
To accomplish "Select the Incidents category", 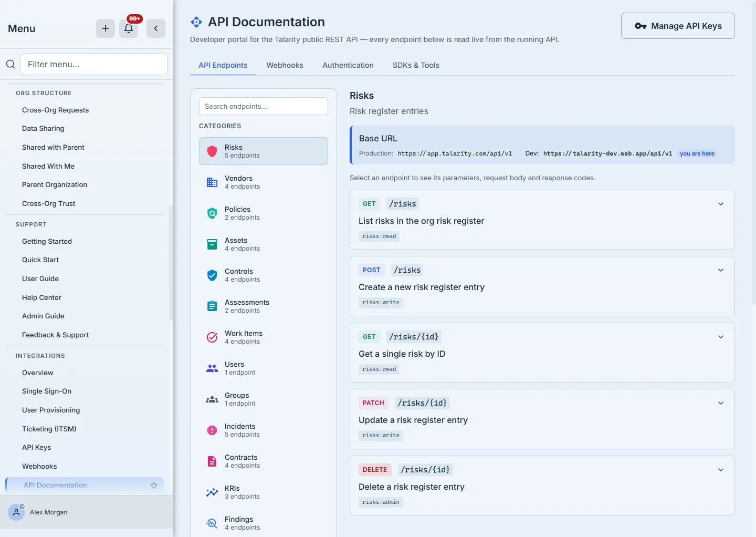I will click(264, 430).
